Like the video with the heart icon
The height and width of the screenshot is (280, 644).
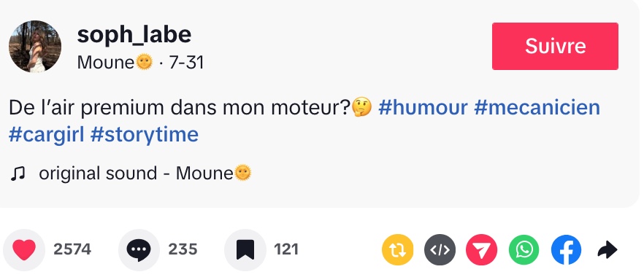(24, 249)
